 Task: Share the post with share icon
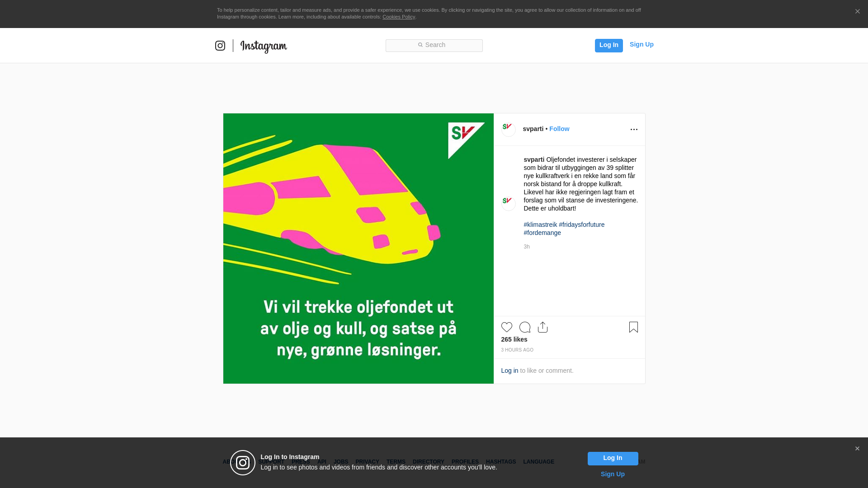pos(543,327)
